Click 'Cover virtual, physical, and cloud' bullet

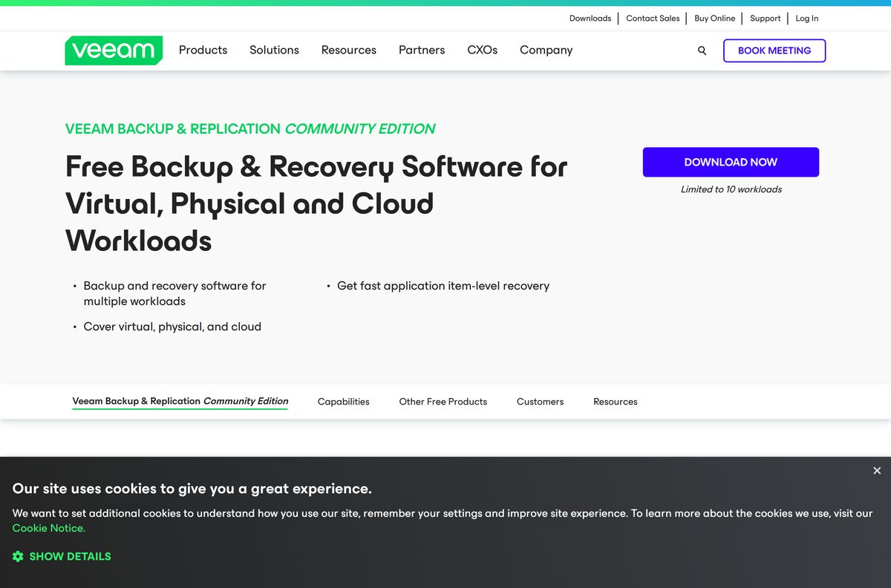(x=172, y=327)
